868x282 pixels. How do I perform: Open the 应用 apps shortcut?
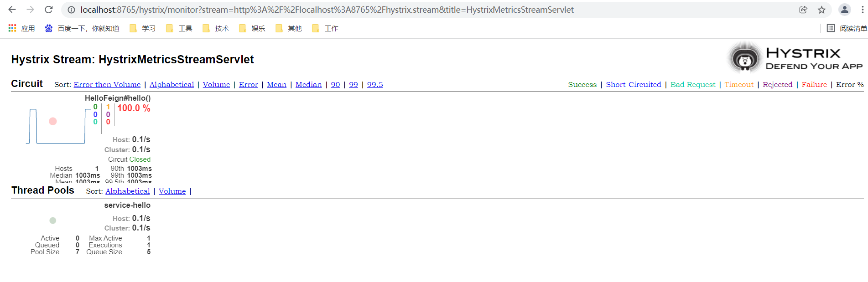point(21,28)
